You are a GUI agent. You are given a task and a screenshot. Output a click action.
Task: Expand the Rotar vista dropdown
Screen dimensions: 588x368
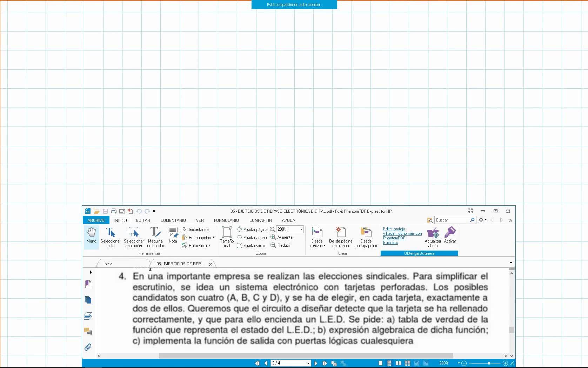[x=209, y=245]
